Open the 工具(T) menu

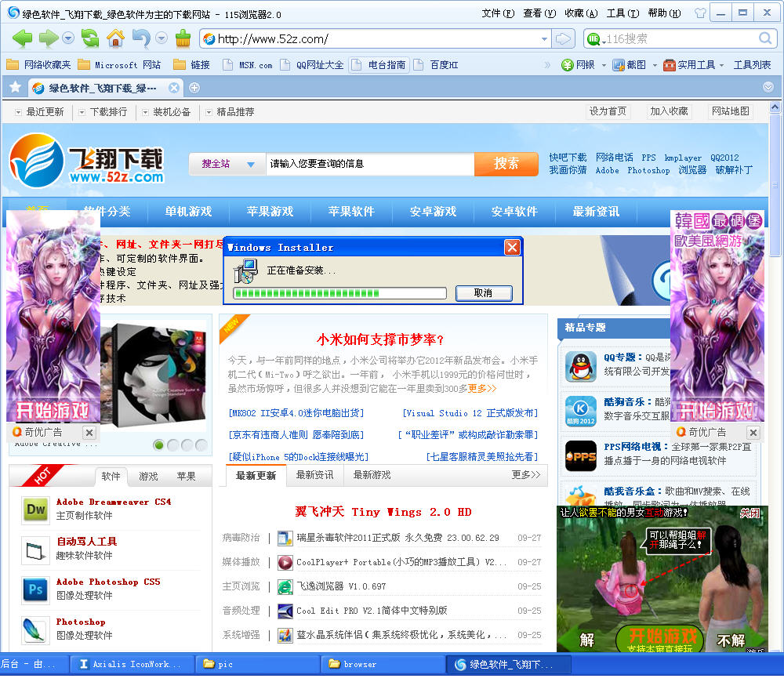[622, 13]
